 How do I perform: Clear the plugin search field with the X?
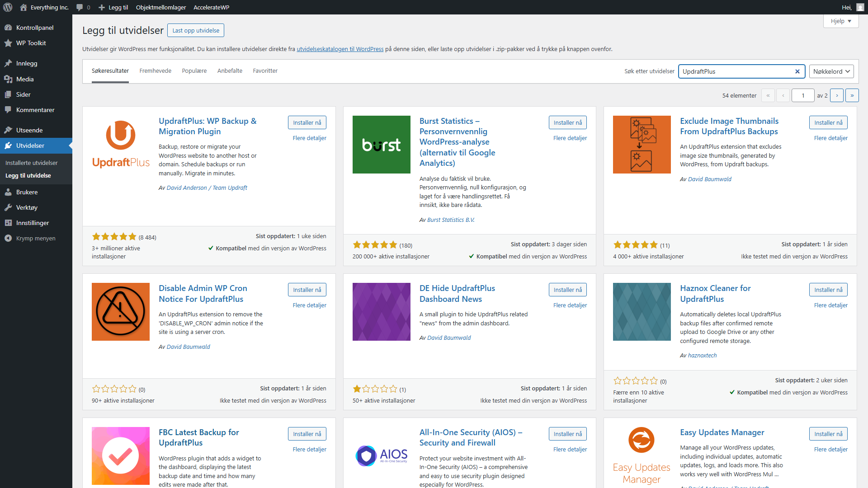[797, 71]
